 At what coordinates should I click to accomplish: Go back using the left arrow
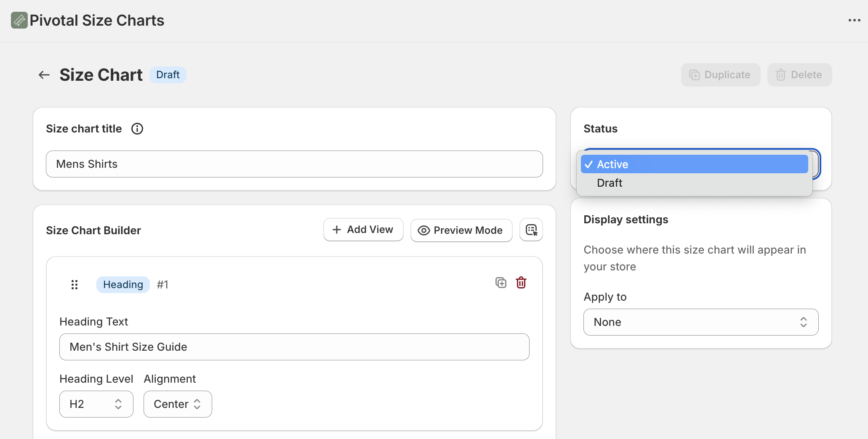44,75
